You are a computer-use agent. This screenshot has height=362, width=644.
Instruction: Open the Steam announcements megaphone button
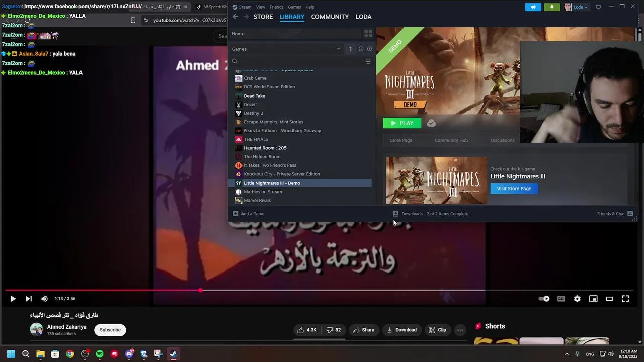pyautogui.click(x=533, y=7)
